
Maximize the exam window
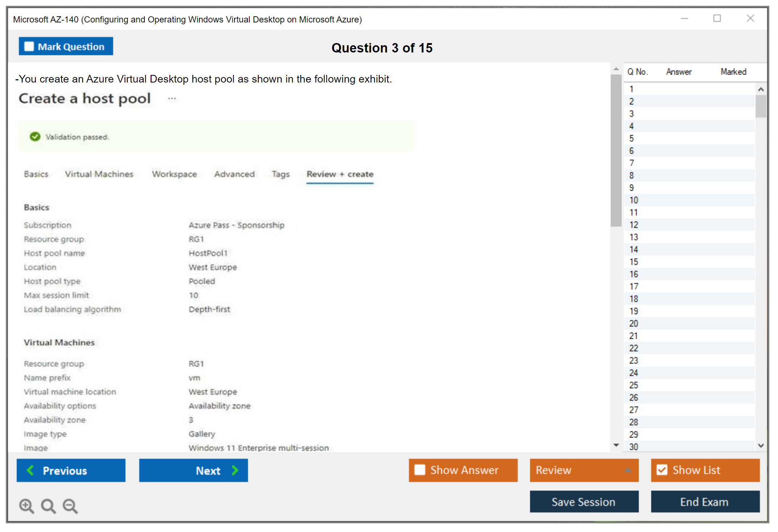(717, 18)
